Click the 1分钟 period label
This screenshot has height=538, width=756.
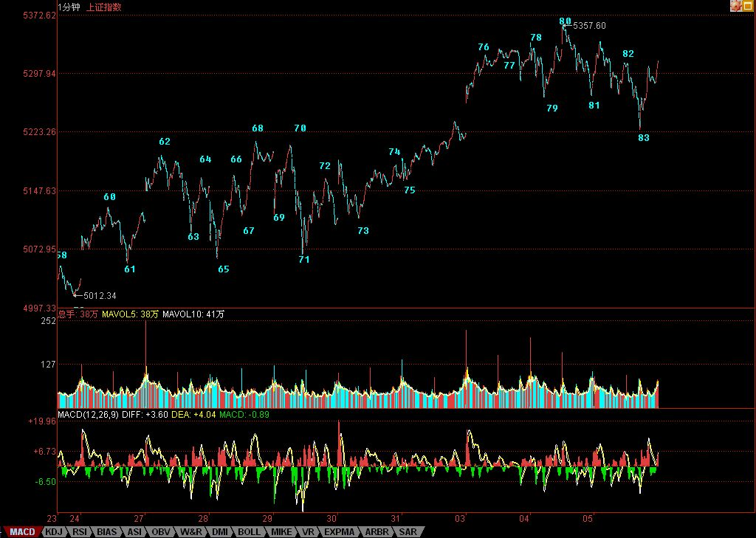coord(69,7)
